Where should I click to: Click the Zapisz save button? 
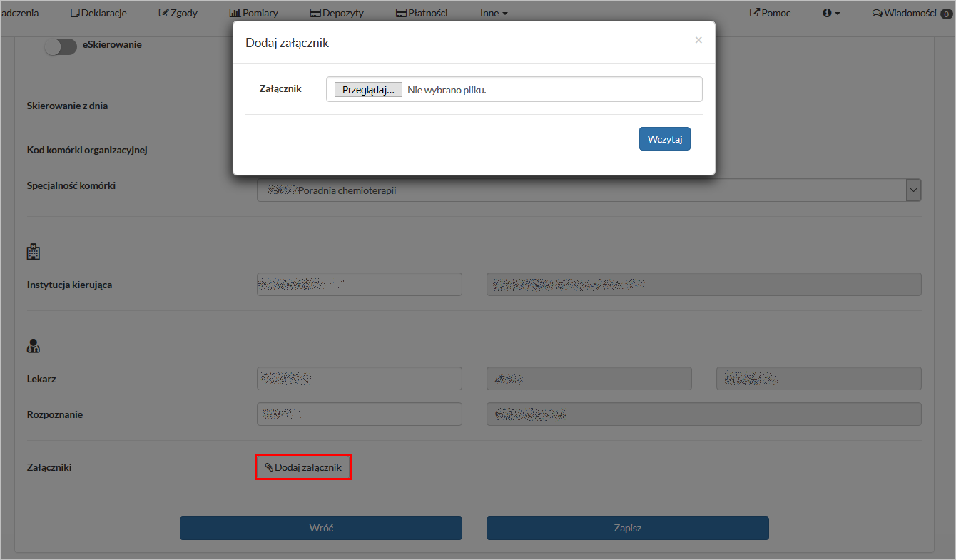tap(628, 528)
